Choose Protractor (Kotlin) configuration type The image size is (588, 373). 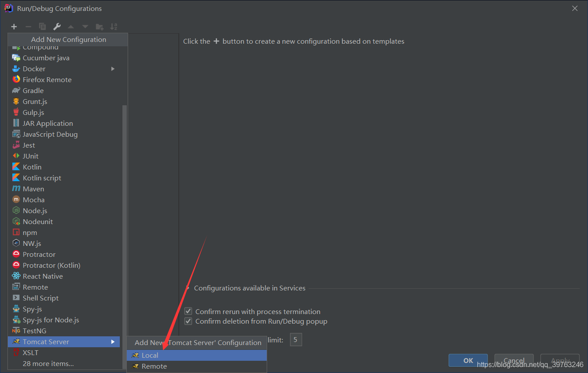coord(64,265)
